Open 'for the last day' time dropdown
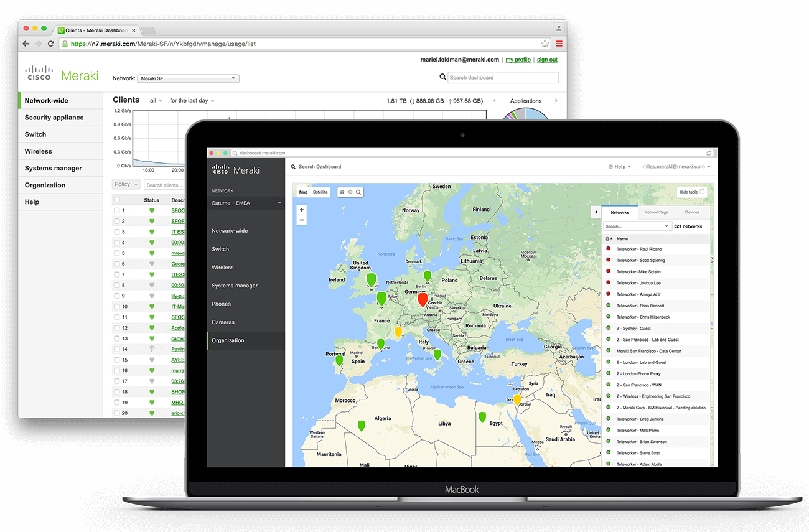809x532 pixels. (192, 101)
